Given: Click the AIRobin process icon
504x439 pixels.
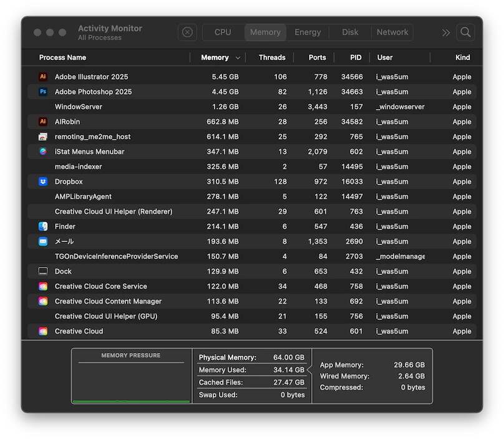Looking at the screenshot, I should 43,122.
